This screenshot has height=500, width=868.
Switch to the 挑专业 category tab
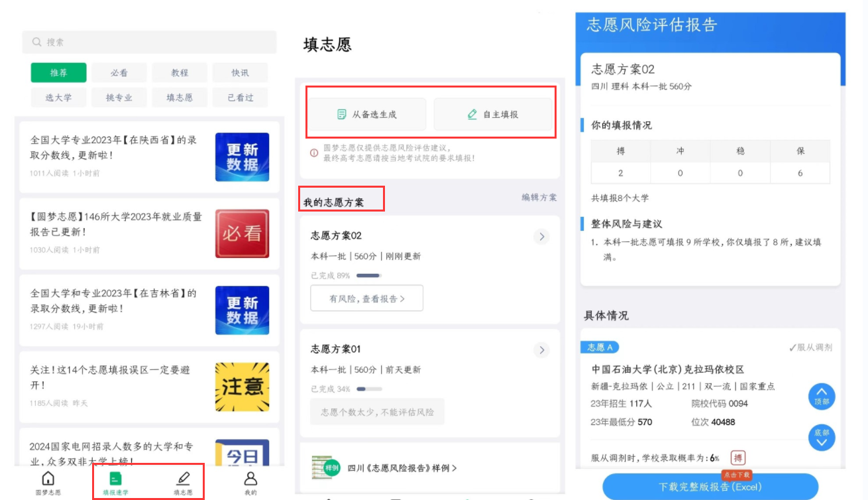pos(119,97)
